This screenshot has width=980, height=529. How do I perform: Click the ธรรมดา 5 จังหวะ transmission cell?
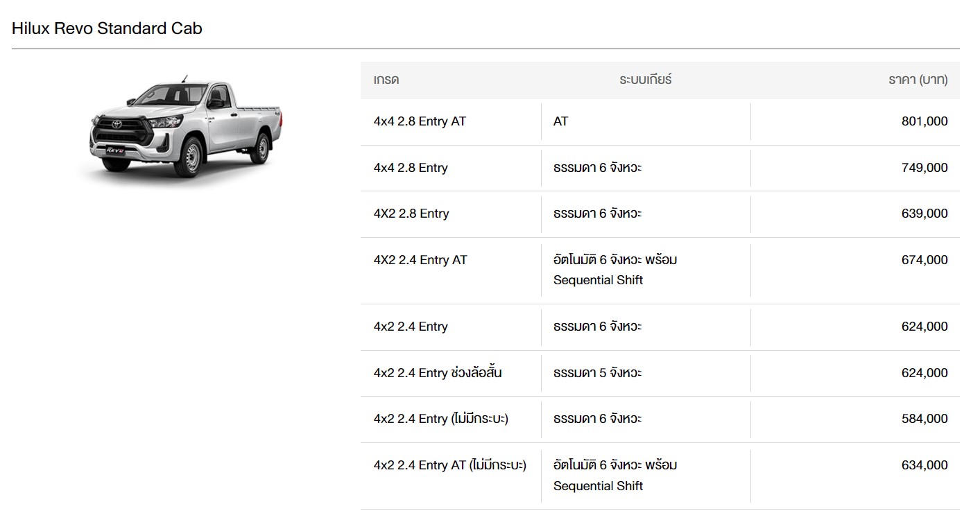pyautogui.click(x=597, y=373)
